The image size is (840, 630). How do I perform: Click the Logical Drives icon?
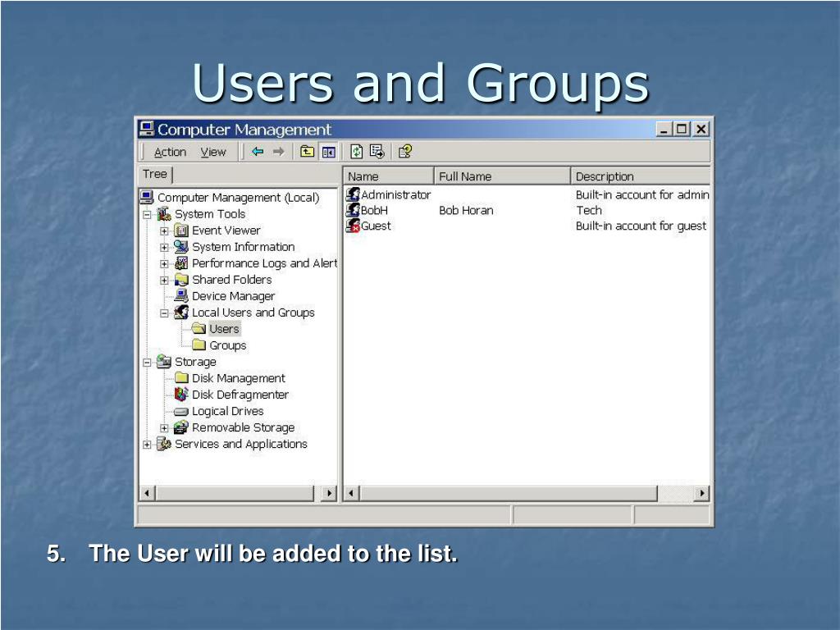tap(181, 412)
